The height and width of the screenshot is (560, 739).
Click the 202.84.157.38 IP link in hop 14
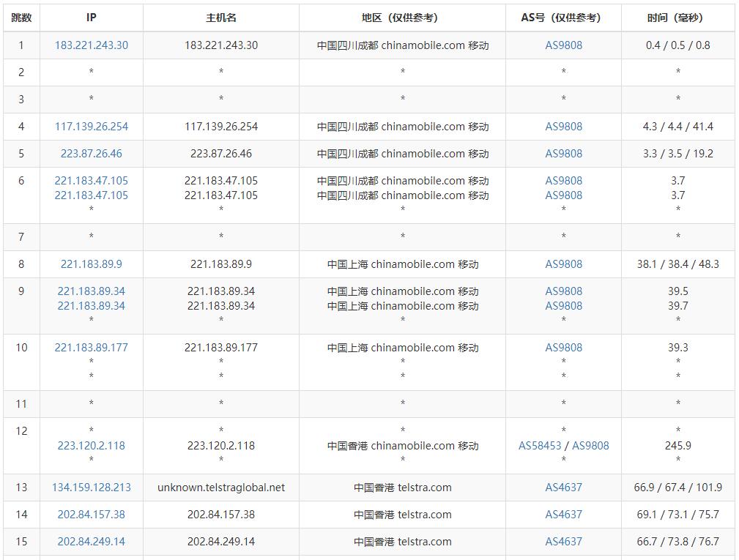(x=92, y=515)
